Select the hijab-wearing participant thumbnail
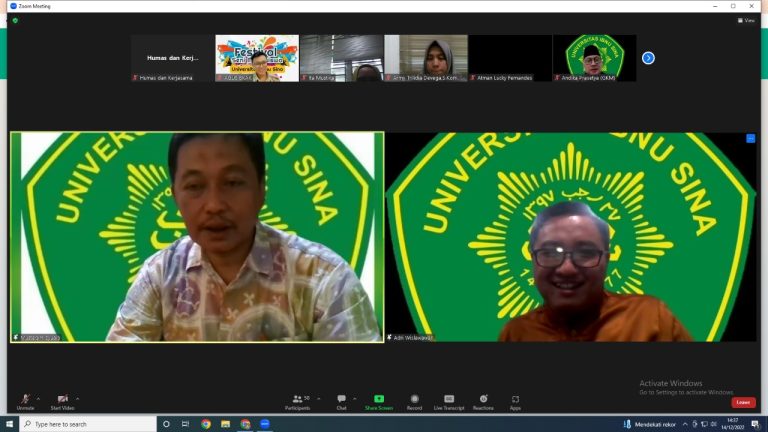This screenshot has width=768, height=432. 426,58
